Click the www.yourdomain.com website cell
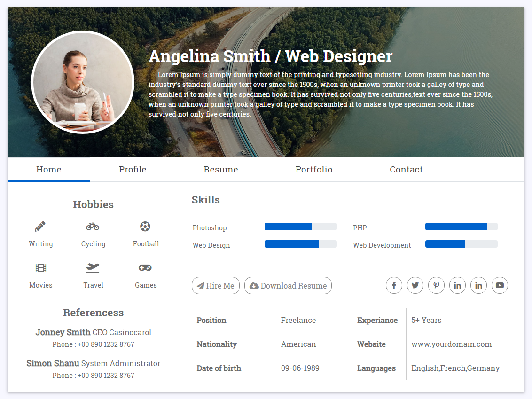The width and height of the screenshot is (532, 399). click(x=459, y=344)
